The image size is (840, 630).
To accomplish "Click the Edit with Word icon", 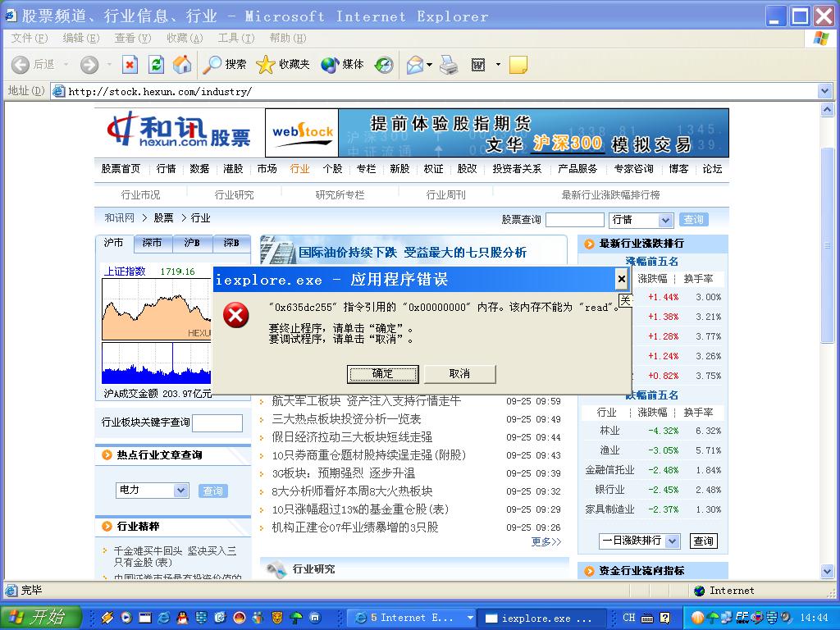I will [x=478, y=65].
